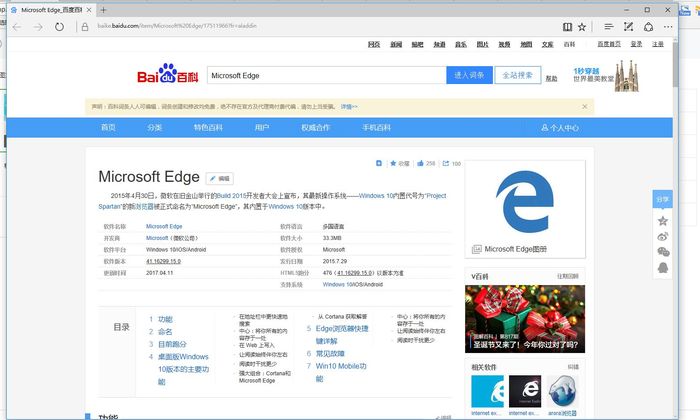
Task: Open 手机百科 in blue navigation bar
Action: [376, 128]
